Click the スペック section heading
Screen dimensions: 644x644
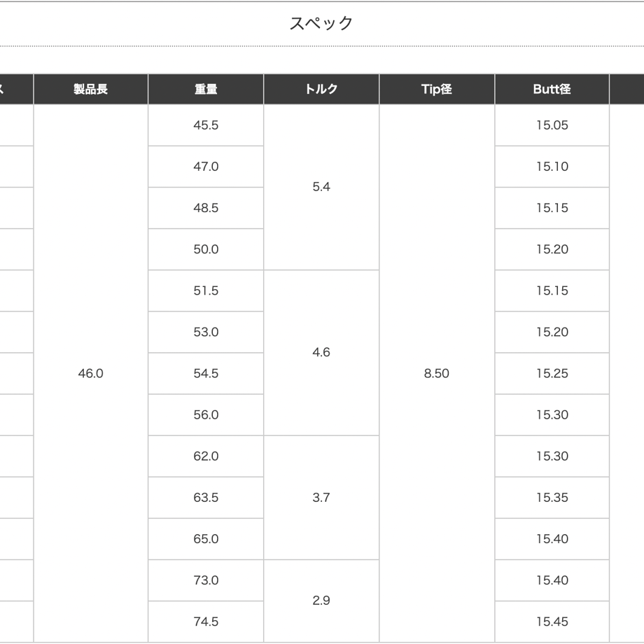(x=321, y=23)
